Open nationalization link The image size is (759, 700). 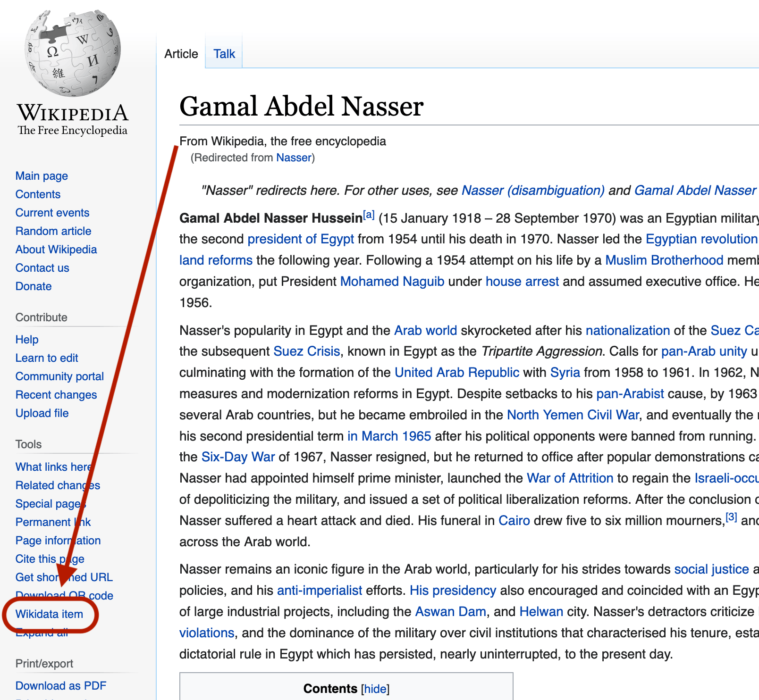(628, 331)
